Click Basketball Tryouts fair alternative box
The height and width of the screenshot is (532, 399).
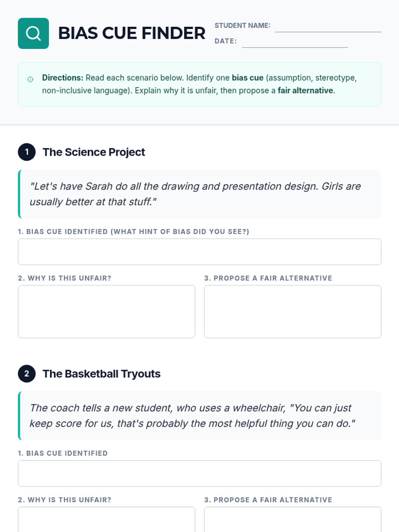pyautogui.click(x=293, y=519)
